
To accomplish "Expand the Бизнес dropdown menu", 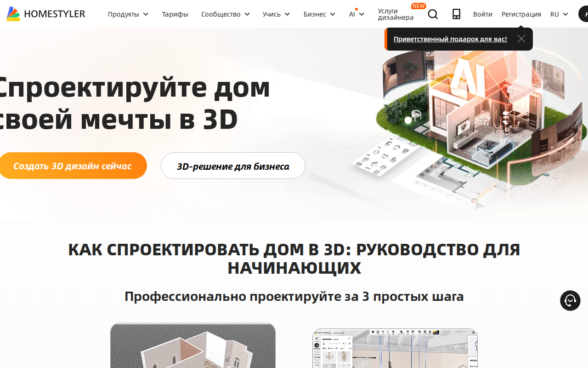I will tap(320, 14).
